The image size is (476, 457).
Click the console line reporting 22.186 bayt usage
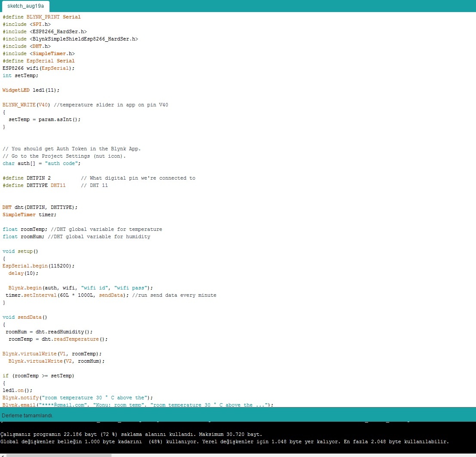[x=131, y=434]
